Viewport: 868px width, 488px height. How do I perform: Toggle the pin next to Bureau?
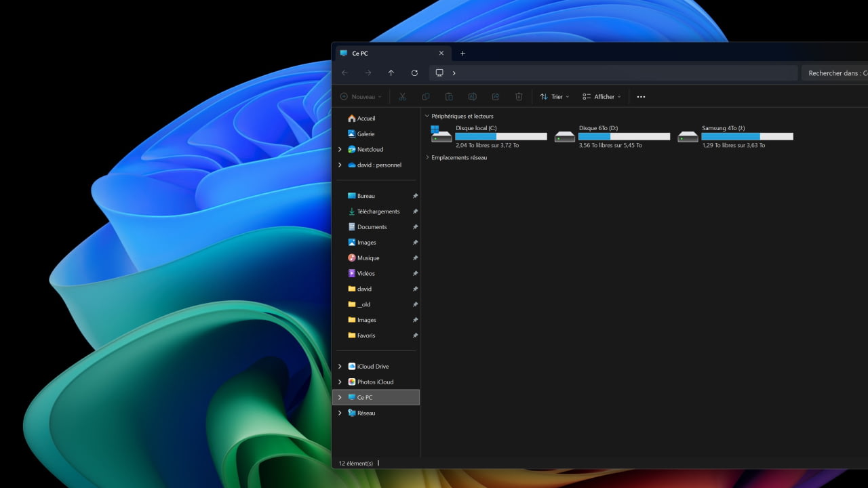[x=415, y=196]
